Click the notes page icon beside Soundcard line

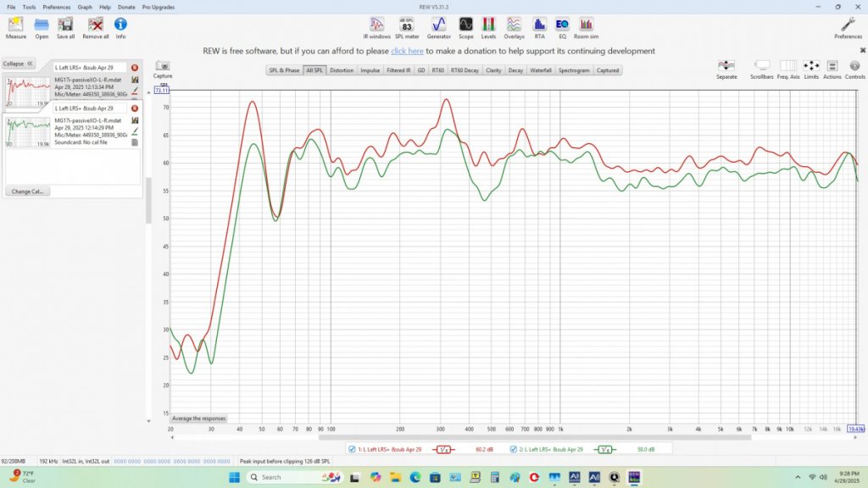coord(135,142)
